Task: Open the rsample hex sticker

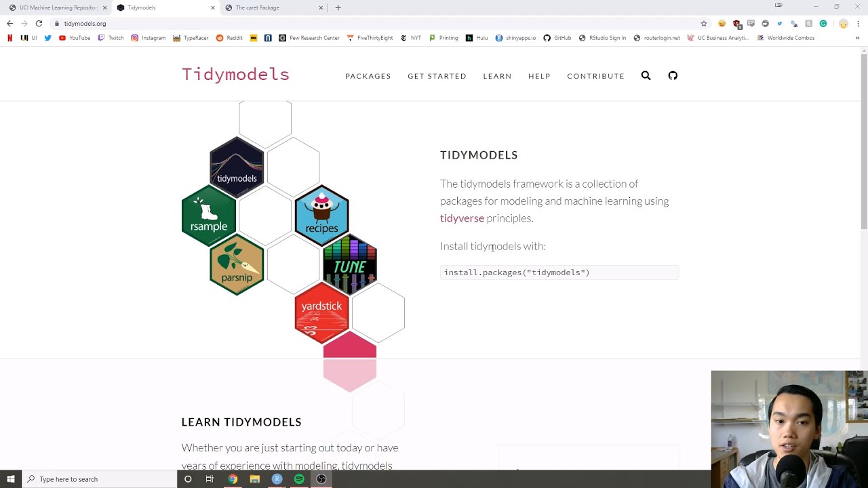Action: [x=209, y=216]
